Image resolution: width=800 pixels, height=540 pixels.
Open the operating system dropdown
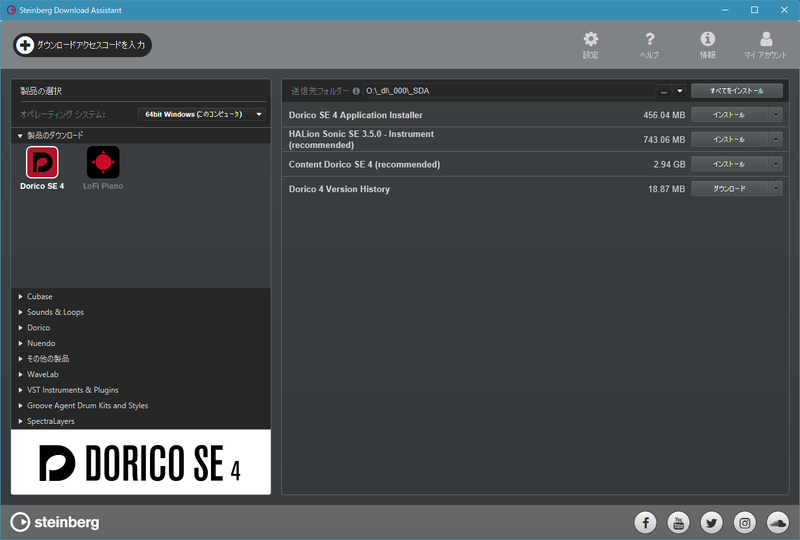pos(202,114)
